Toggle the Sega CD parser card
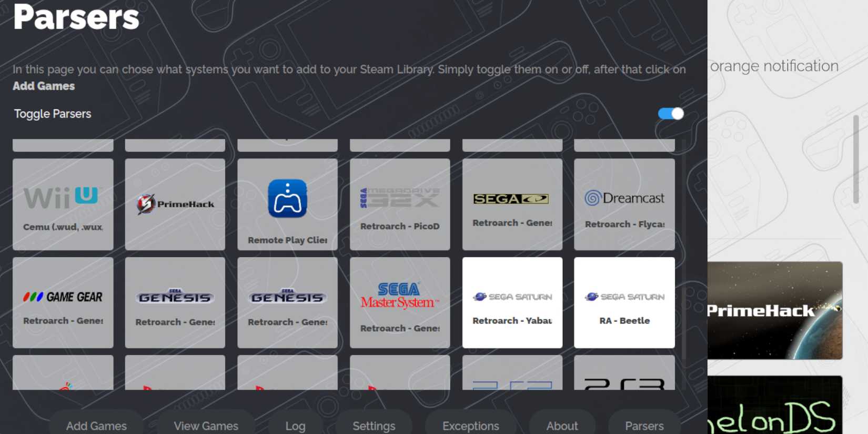The width and height of the screenshot is (868, 434). coord(512,204)
